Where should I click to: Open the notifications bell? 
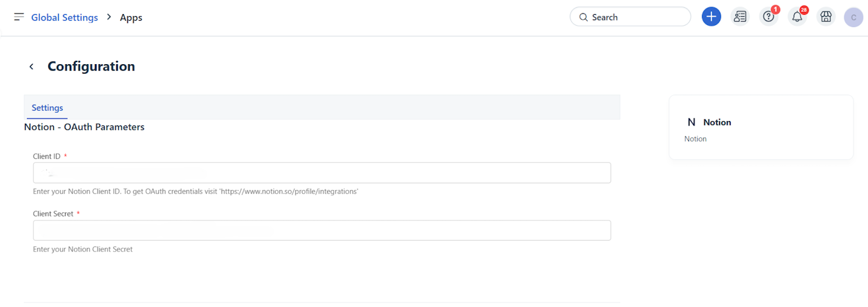pos(797,17)
